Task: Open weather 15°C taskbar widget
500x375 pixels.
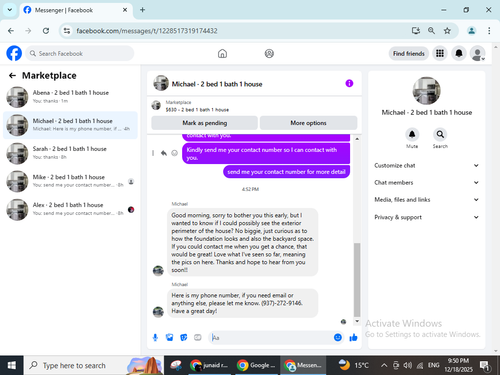Action: [353, 365]
